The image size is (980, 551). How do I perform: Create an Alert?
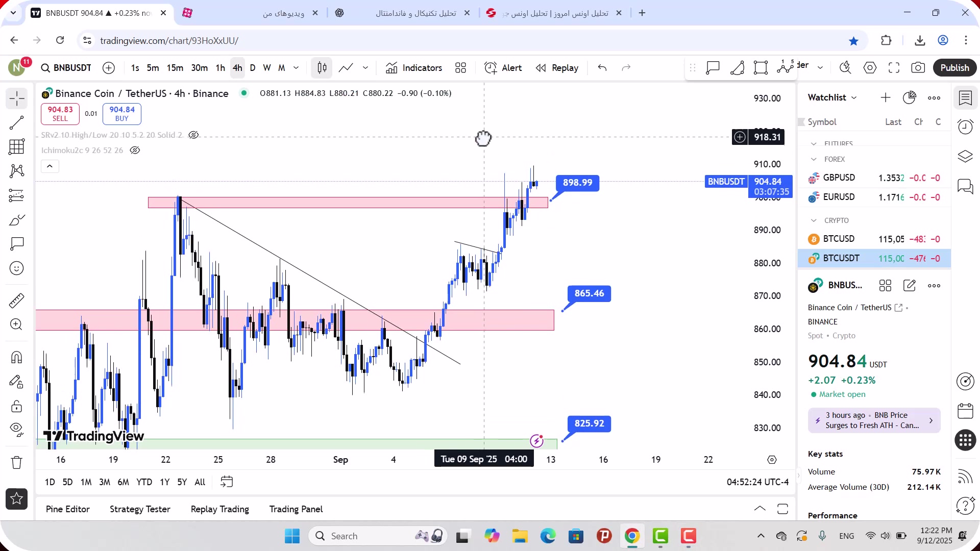[503, 68]
